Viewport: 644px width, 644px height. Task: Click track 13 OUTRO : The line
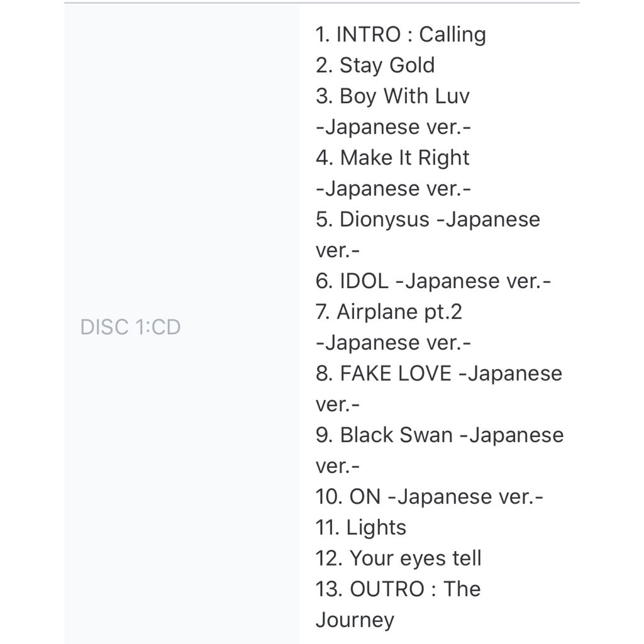coord(398,589)
